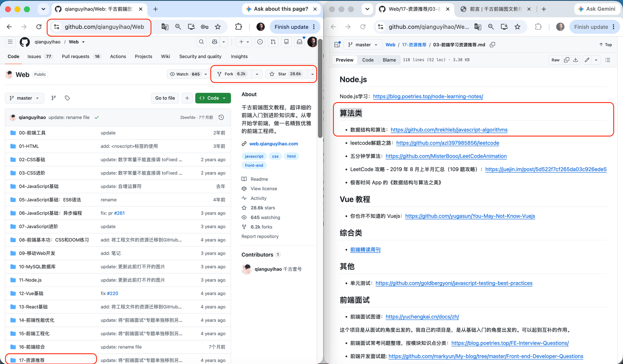This screenshot has width=623, height=364.
Task: Open master branch selector in left window
Action: 25,98
